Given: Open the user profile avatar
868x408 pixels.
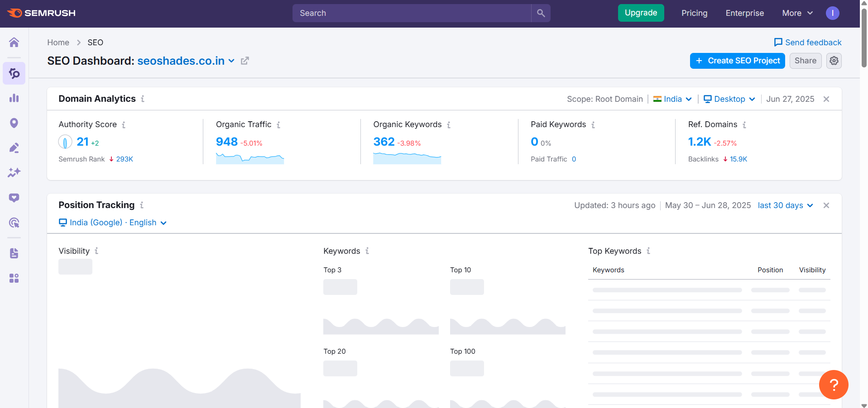Looking at the screenshot, I should click(x=832, y=13).
